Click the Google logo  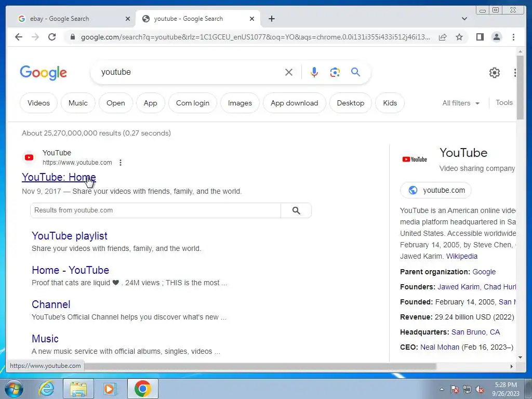tap(44, 73)
